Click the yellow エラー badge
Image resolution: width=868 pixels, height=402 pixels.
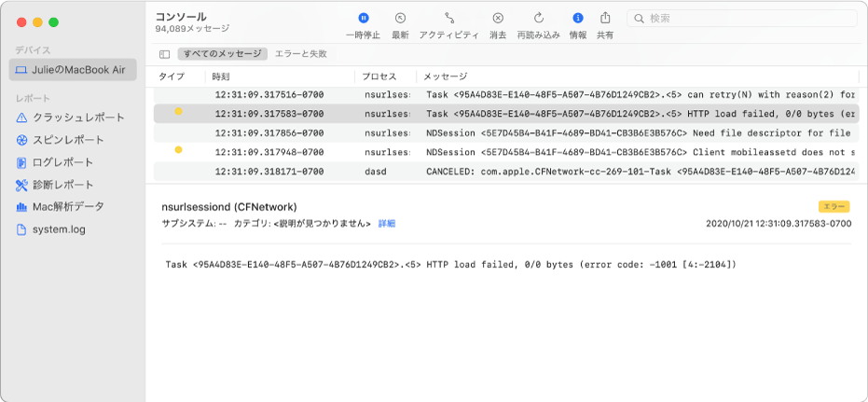(x=834, y=206)
